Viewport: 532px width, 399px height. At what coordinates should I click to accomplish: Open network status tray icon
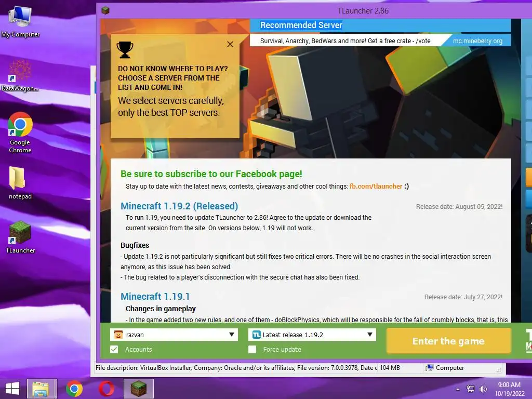[471, 389]
